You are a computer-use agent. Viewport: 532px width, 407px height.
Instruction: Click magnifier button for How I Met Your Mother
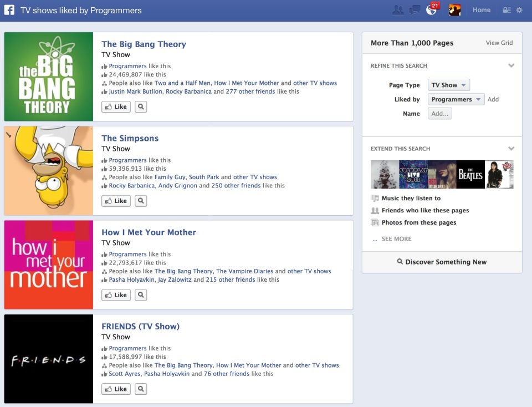pyautogui.click(x=141, y=294)
